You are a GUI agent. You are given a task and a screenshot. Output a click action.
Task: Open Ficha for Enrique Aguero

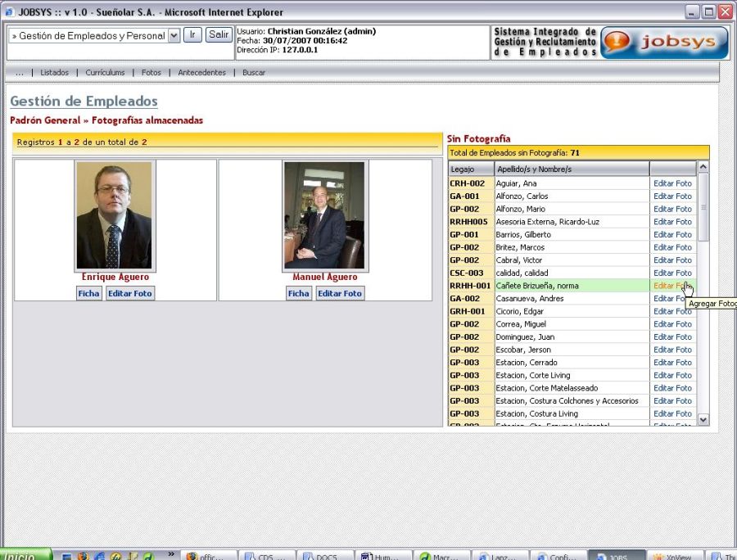(x=89, y=293)
